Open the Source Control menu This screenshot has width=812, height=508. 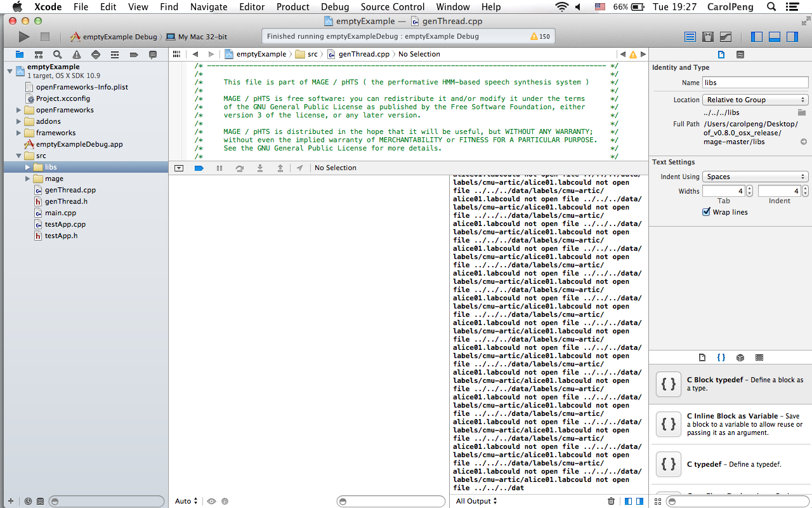[x=393, y=7]
